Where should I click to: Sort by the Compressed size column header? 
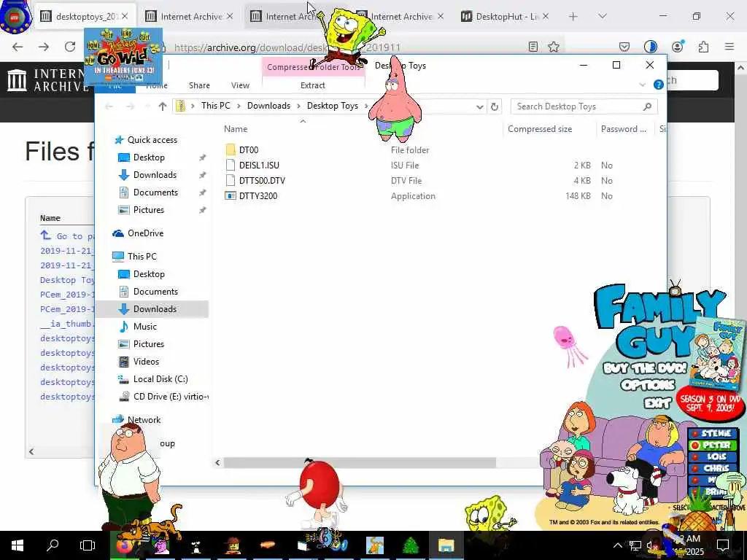540,129
